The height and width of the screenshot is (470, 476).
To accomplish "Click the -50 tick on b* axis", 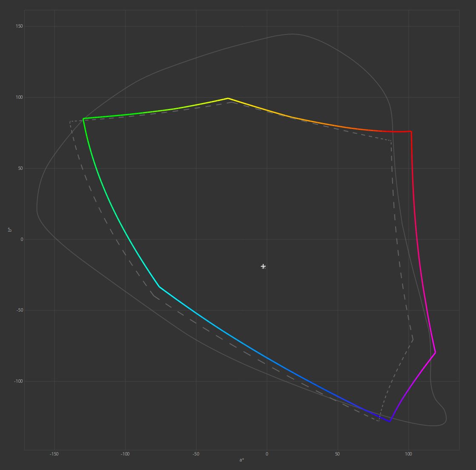I will [x=20, y=310].
